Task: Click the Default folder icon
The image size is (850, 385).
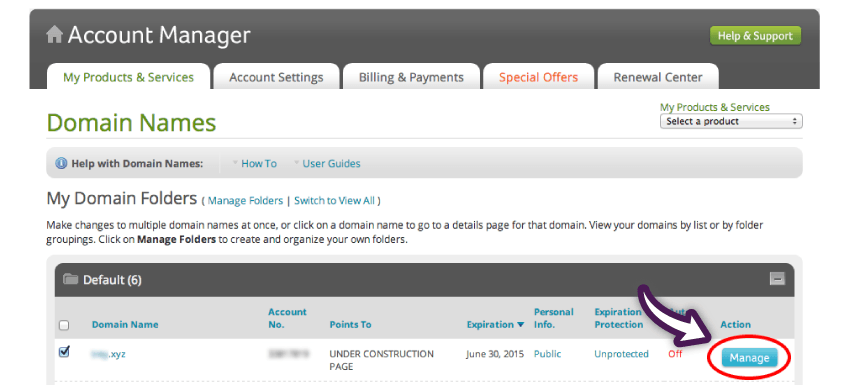Action: pos(70,280)
